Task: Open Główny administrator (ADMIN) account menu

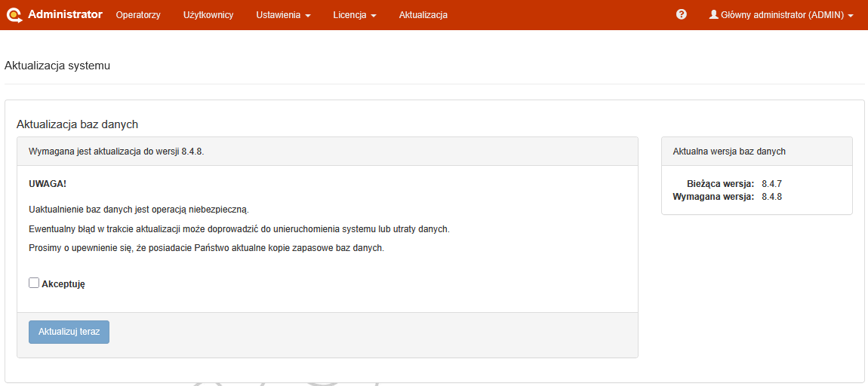Action: [781, 15]
